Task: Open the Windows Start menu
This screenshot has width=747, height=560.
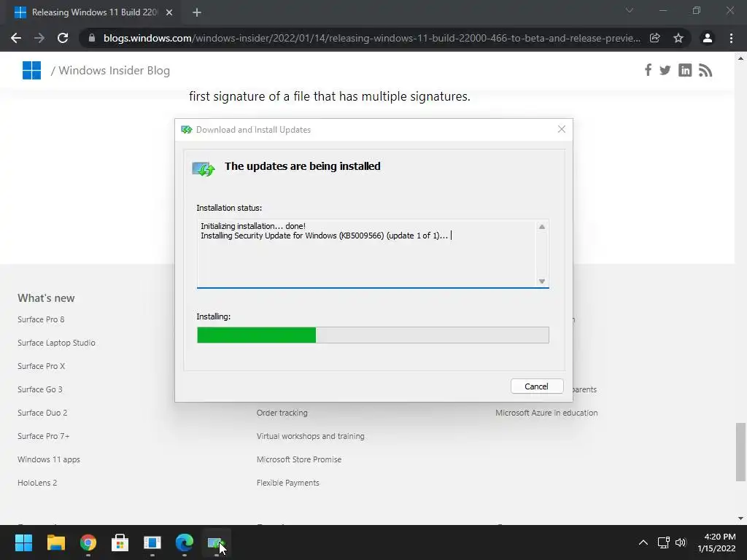Action: coord(23,542)
